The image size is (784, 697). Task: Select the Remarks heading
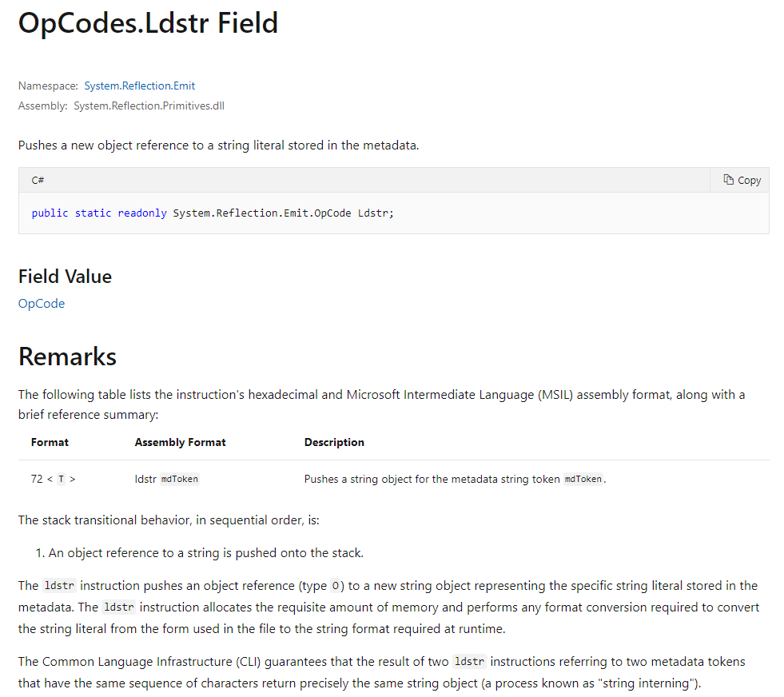click(67, 356)
